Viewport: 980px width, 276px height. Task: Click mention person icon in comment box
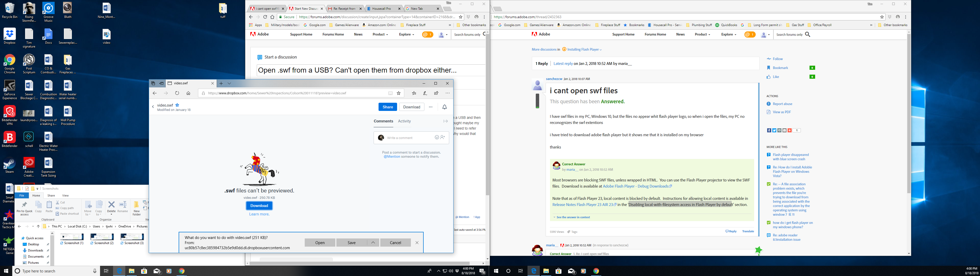[x=443, y=138]
